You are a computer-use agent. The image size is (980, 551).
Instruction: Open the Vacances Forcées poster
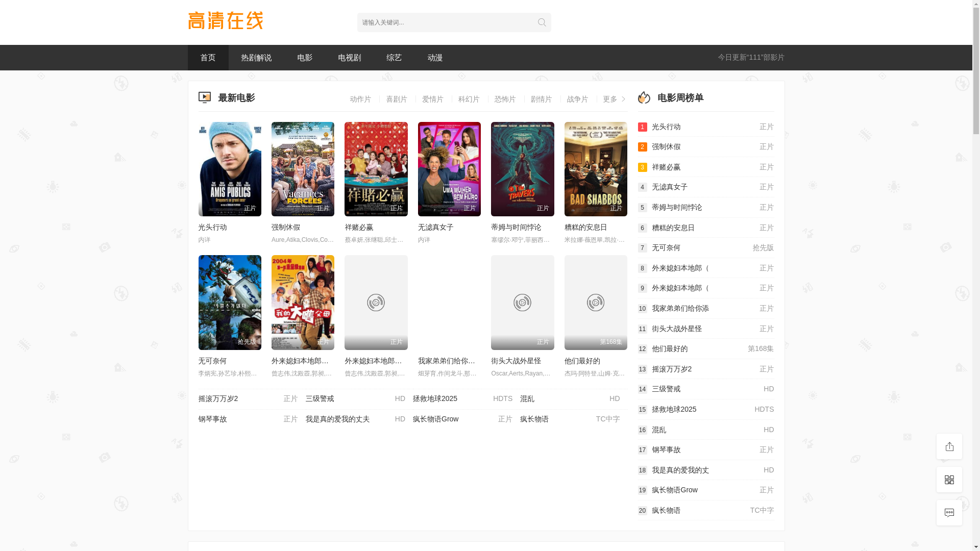pos(303,169)
